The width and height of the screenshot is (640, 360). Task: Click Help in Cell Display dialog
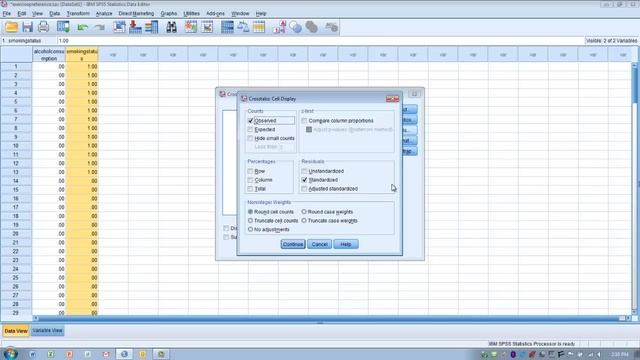[346, 244]
